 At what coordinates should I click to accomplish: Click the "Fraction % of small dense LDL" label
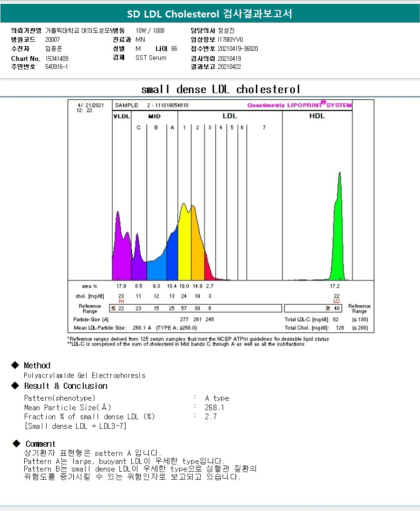89,416
